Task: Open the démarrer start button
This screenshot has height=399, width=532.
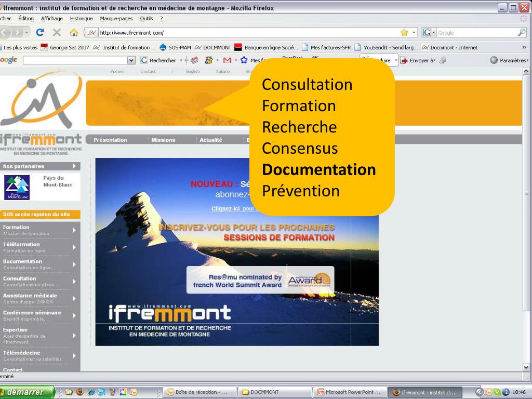Action: point(26,392)
